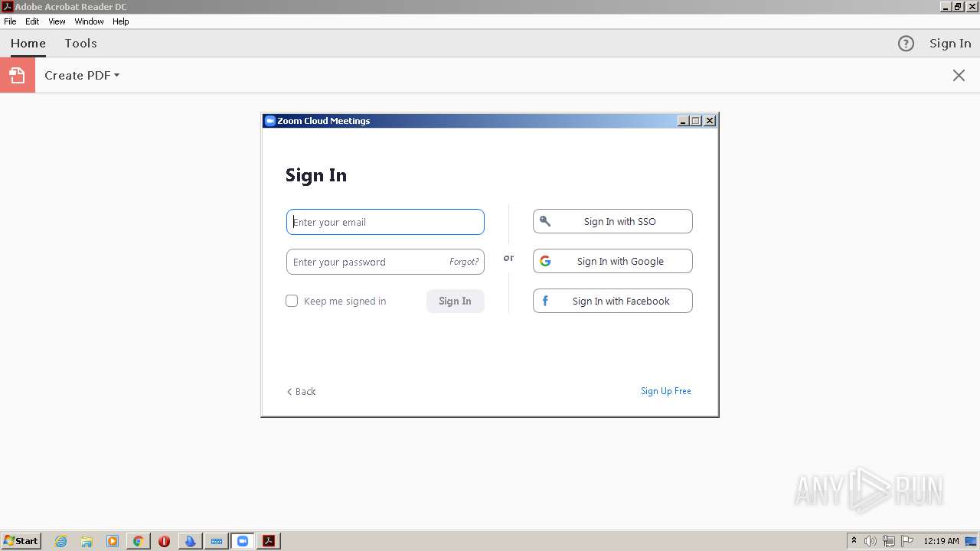
Task: Open the Action Center flag icon
Action: point(907,541)
